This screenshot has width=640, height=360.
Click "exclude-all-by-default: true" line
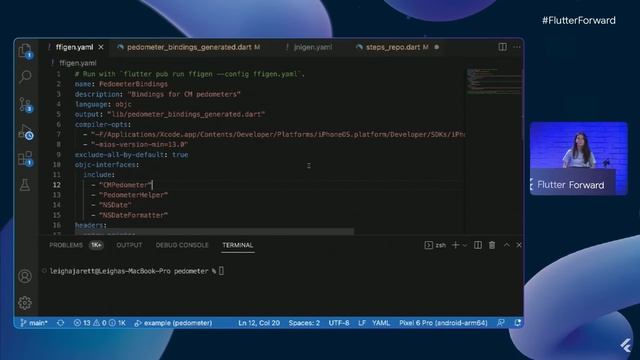click(x=131, y=155)
